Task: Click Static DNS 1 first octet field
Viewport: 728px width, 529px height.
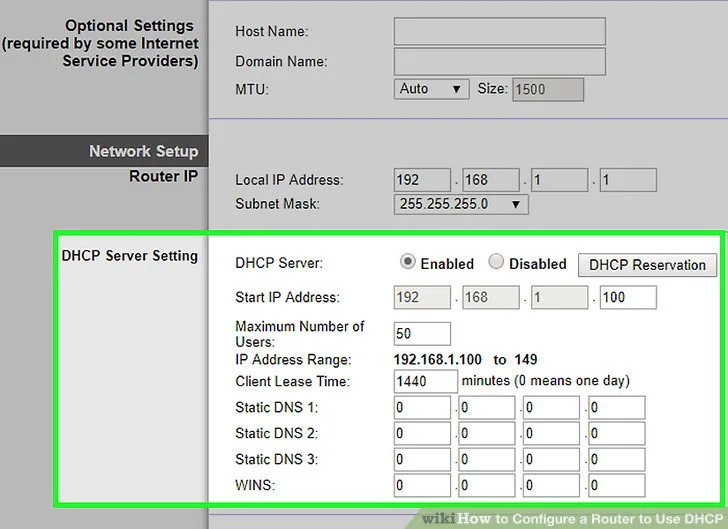Action: pyautogui.click(x=422, y=407)
